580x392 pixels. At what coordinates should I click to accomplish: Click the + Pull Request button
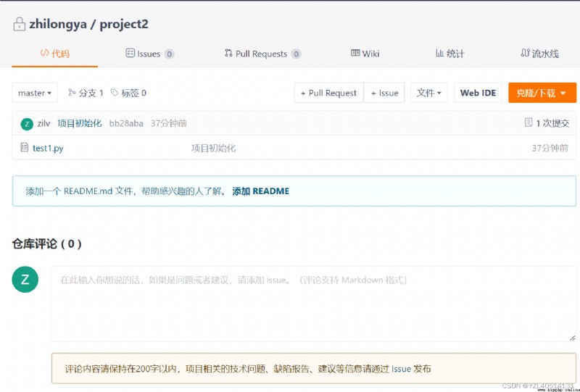(329, 93)
